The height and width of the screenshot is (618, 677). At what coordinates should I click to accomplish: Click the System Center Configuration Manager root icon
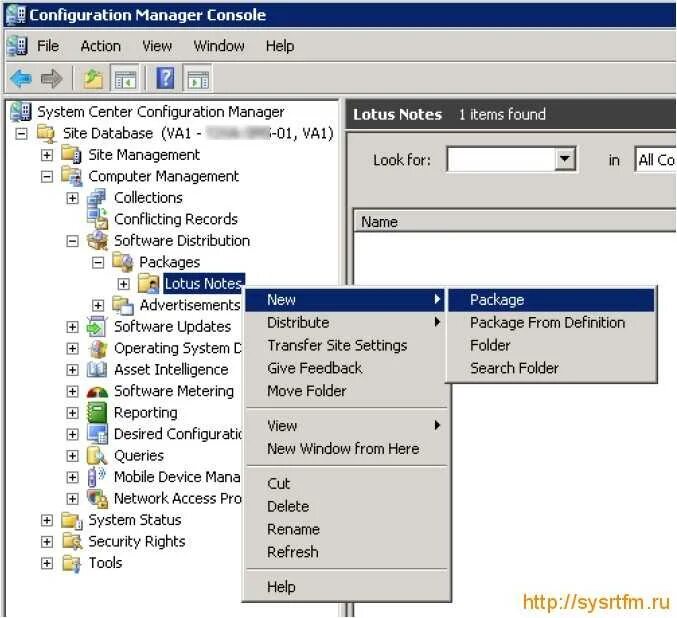21,111
